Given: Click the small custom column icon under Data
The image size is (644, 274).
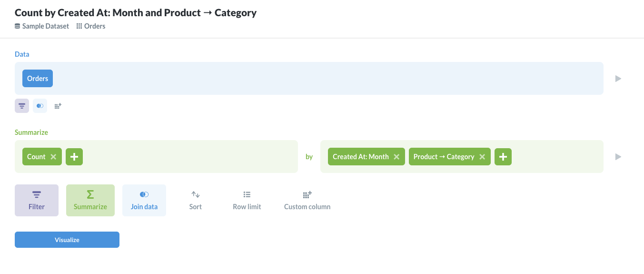Looking at the screenshot, I should click(x=58, y=106).
